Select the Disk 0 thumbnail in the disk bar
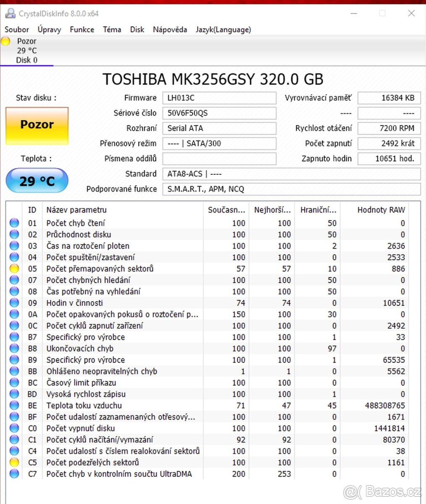Screen dimensions: 426x504 pyautogui.click(x=26, y=50)
